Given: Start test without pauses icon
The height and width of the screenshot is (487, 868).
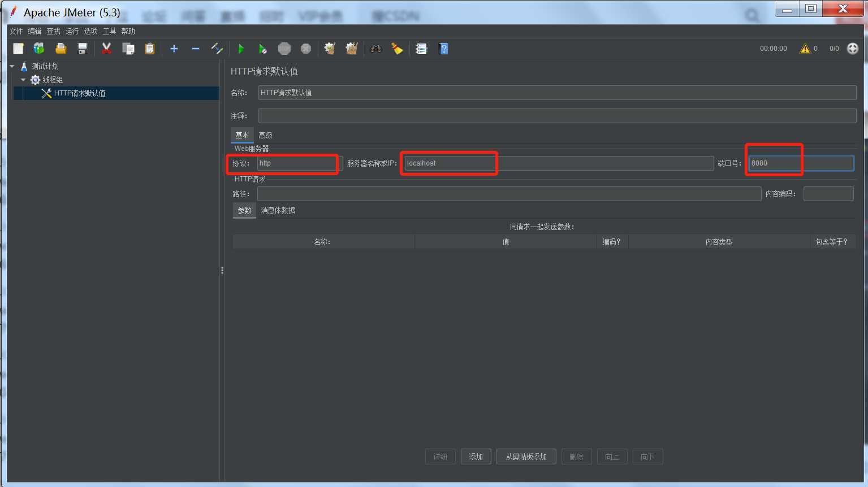Looking at the screenshot, I should (262, 49).
